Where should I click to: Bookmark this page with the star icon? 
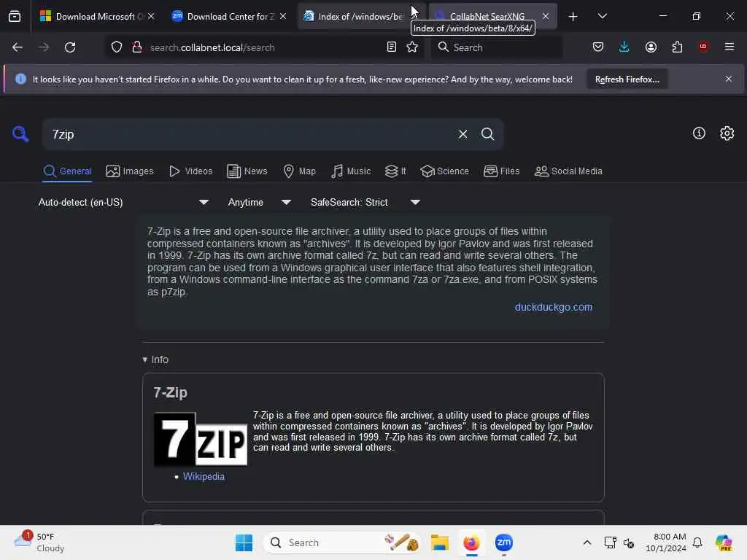point(412,47)
